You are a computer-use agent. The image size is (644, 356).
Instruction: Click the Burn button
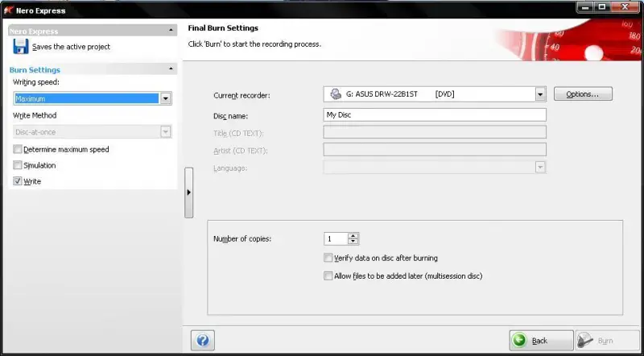(x=608, y=341)
